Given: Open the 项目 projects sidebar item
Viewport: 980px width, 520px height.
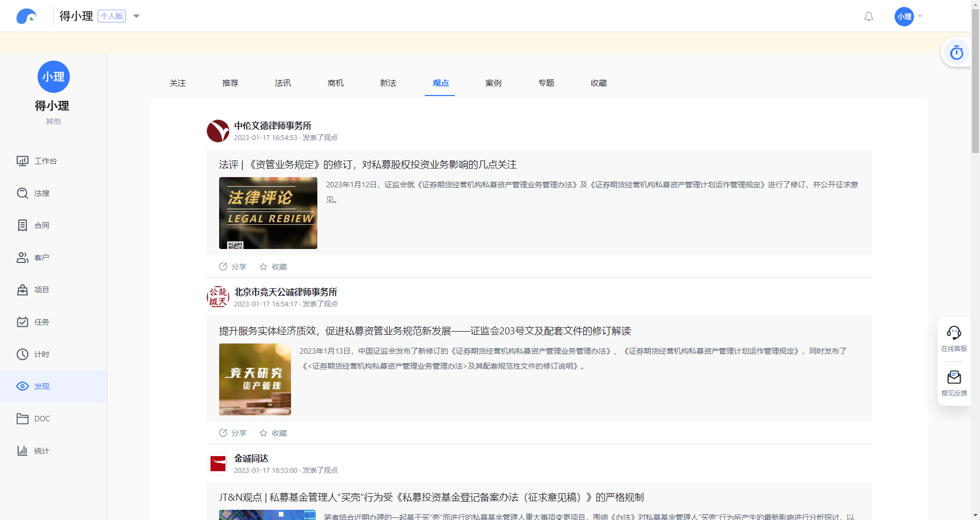Looking at the screenshot, I should (53, 290).
